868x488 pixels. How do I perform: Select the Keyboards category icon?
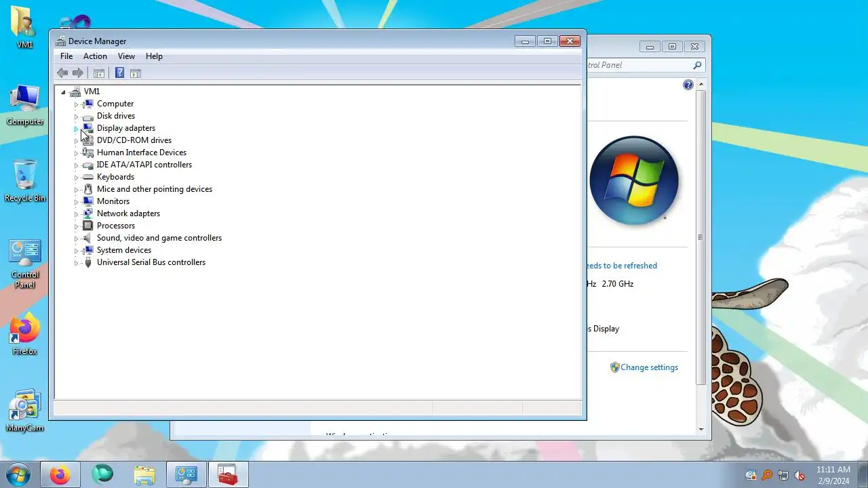[87, 177]
